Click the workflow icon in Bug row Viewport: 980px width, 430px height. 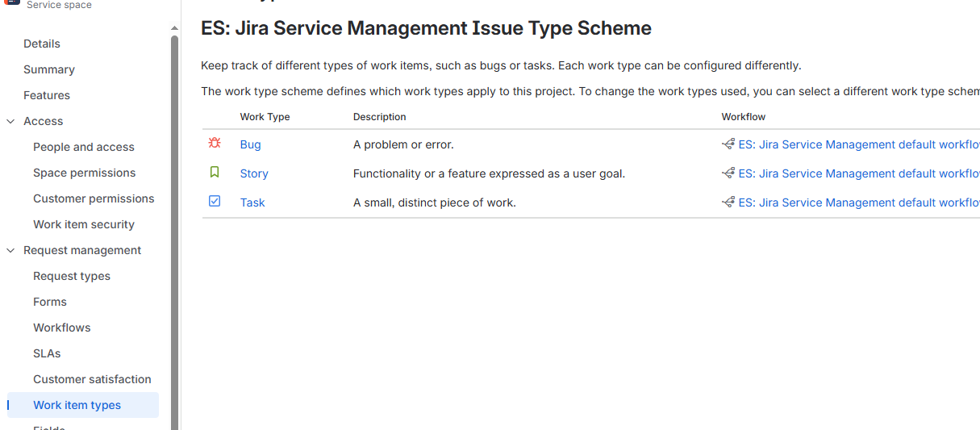click(728, 144)
